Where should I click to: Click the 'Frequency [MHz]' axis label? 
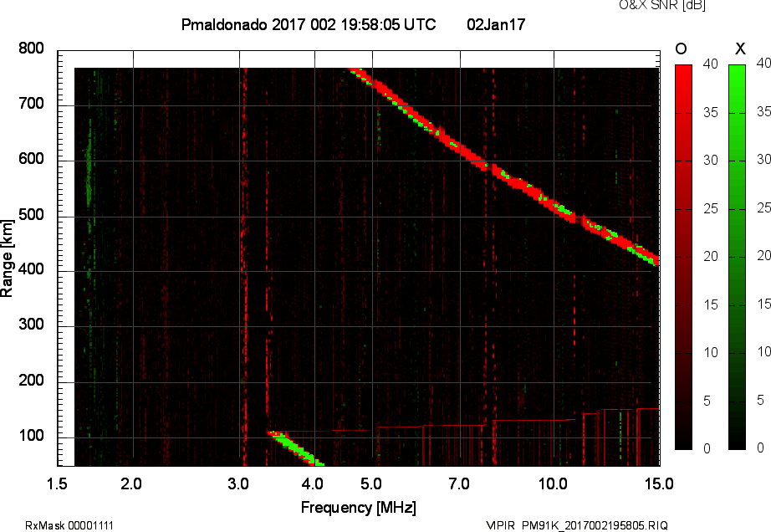pos(359,508)
